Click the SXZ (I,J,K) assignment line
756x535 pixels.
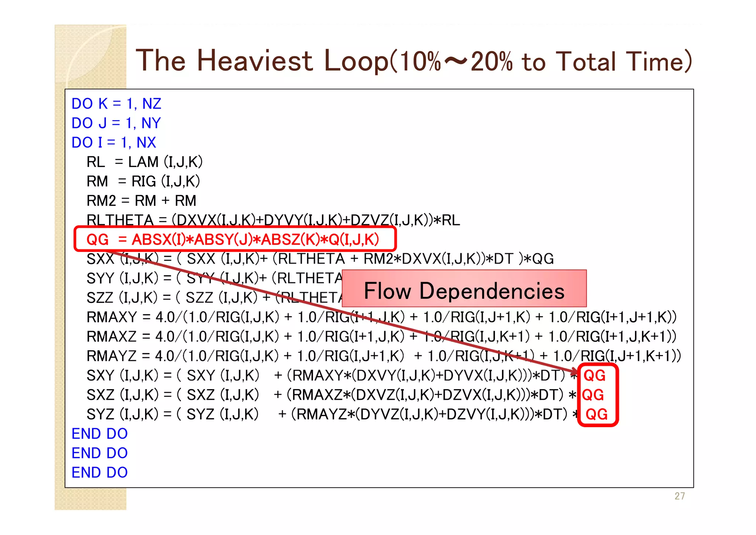(x=345, y=395)
